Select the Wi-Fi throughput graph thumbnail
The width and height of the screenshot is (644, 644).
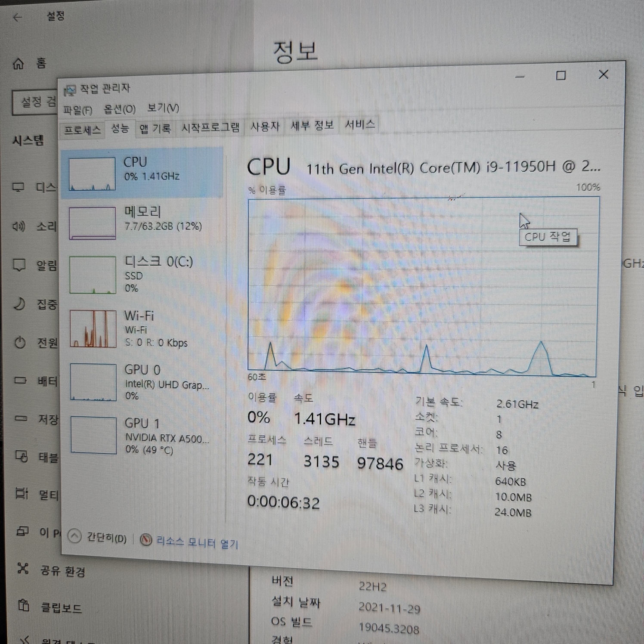tap(93, 328)
